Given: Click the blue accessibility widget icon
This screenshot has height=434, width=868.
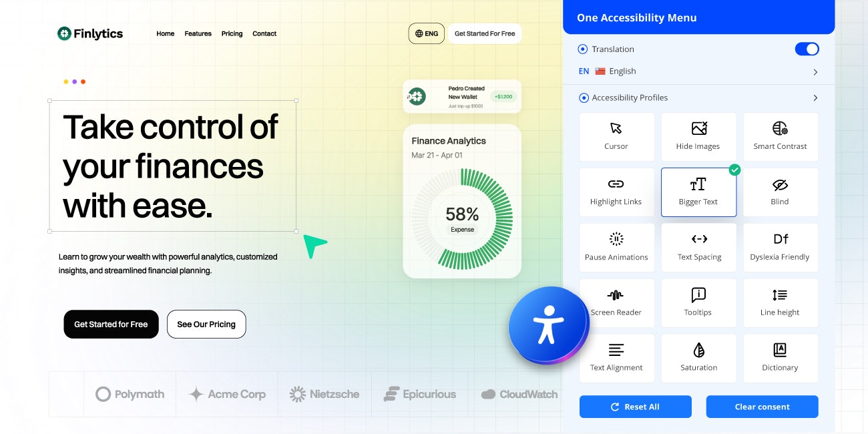Looking at the screenshot, I should click(549, 327).
